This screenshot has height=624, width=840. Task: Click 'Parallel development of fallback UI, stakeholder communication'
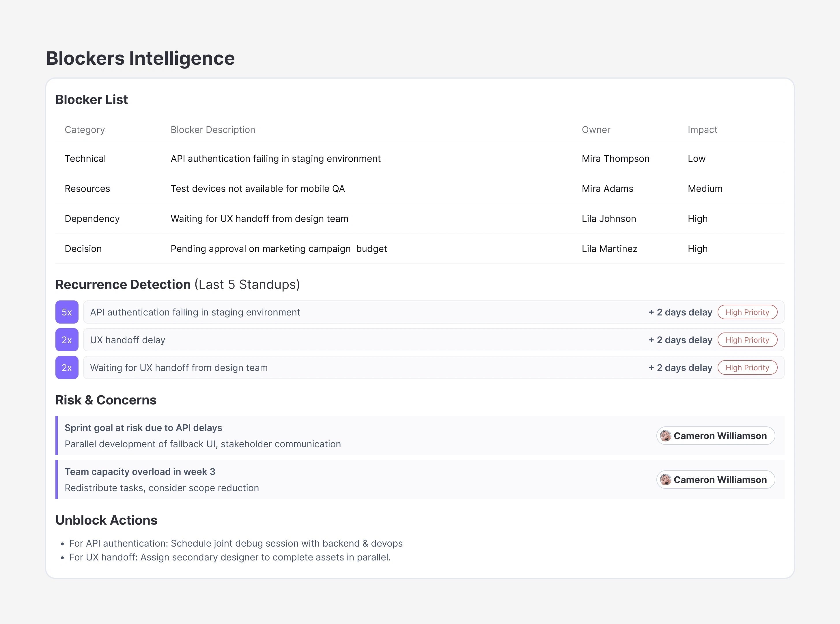click(x=203, y=444)
